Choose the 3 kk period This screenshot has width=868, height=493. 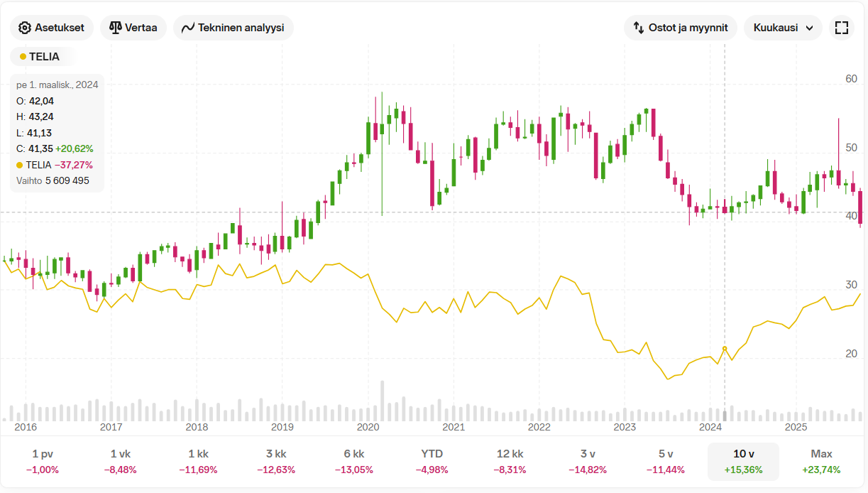(276, 461)
